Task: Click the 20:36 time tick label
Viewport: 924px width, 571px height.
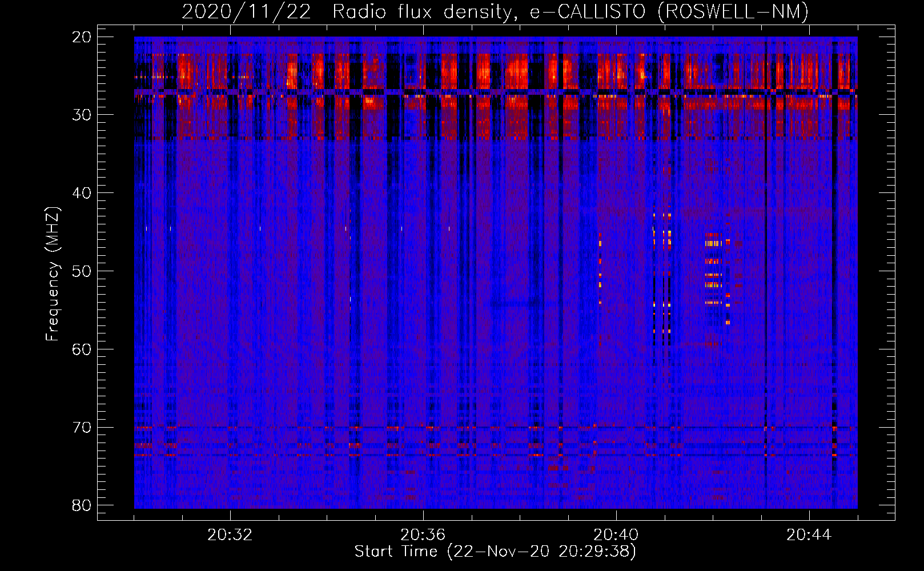Action: (x=423, y=535)
